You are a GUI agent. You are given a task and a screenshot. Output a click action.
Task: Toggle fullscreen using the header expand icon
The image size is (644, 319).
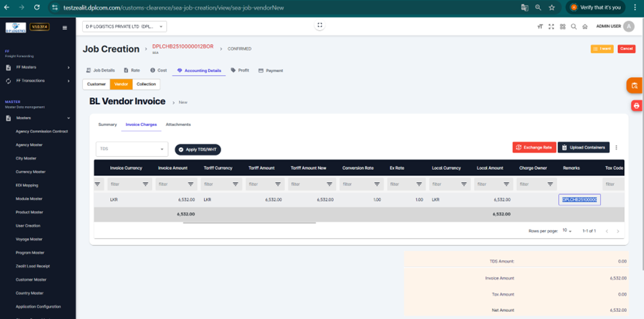(552, 27)
